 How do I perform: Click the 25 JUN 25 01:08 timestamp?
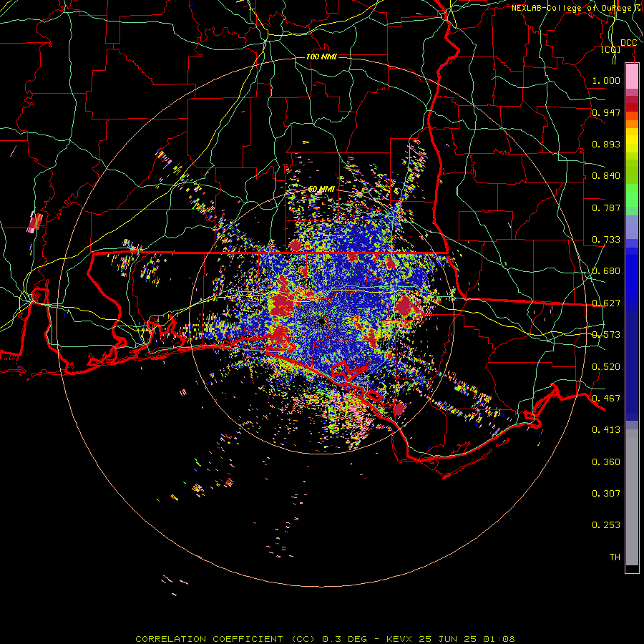tap(467, 639)
